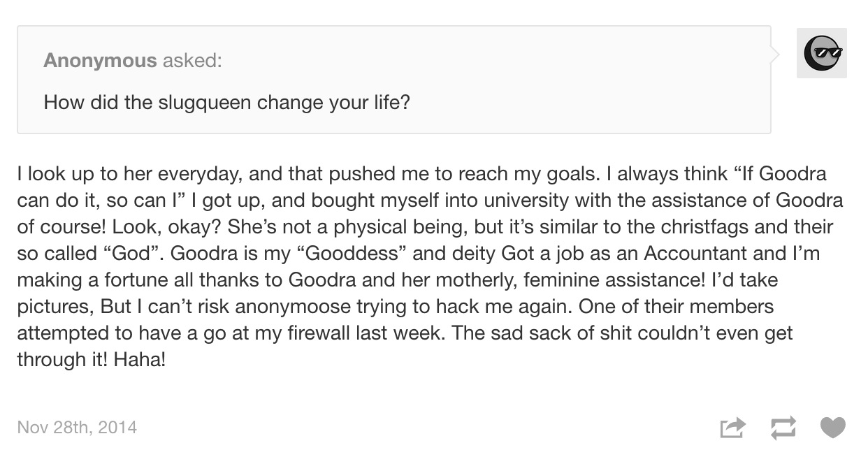Click the ask box speech-bubble pointer

coord(774,55)
